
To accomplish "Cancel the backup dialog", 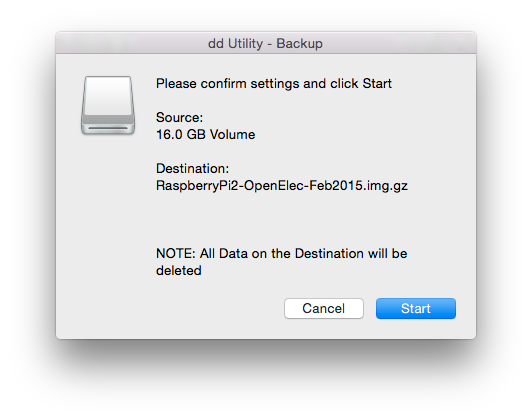I will click(324, 308).
